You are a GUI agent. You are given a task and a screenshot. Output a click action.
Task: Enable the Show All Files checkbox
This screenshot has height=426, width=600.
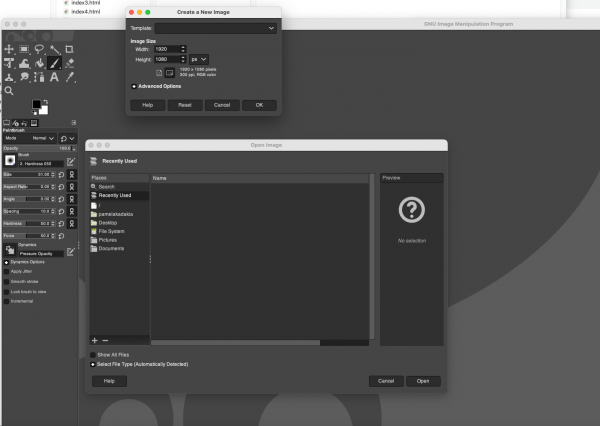(93, 355)
